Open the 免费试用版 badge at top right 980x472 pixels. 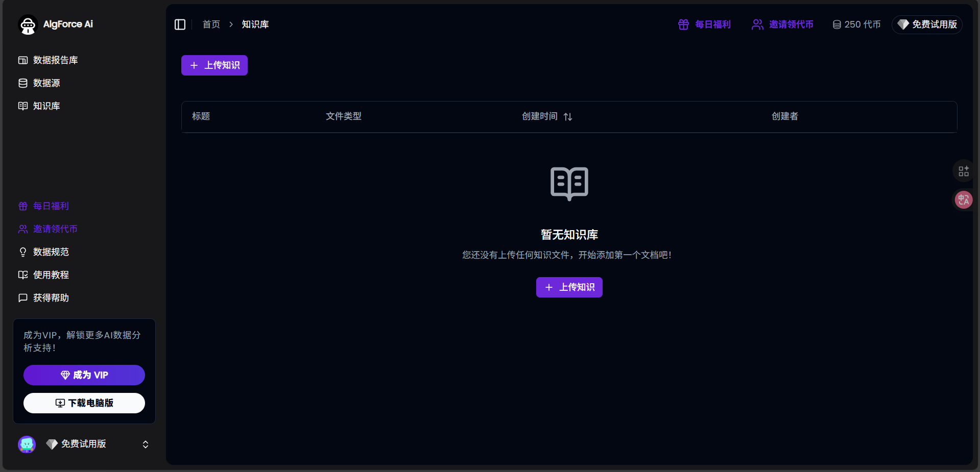(927, 24)
